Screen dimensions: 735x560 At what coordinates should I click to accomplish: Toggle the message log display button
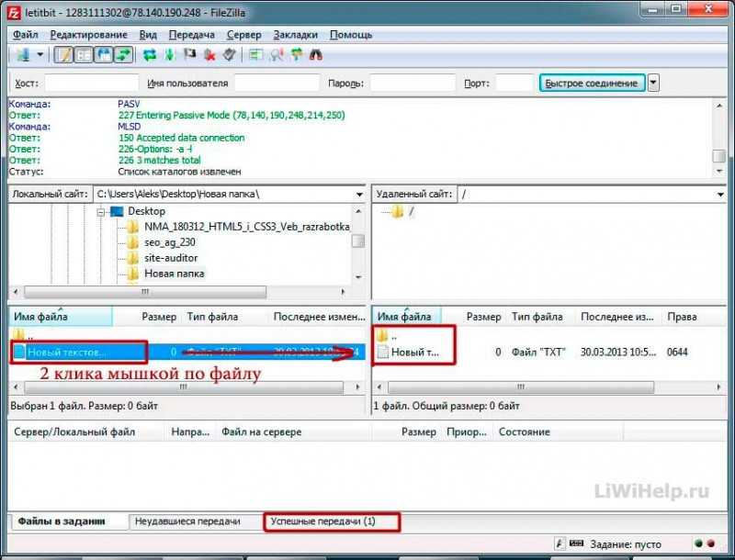pyautogui.click(x=63, y=55)
